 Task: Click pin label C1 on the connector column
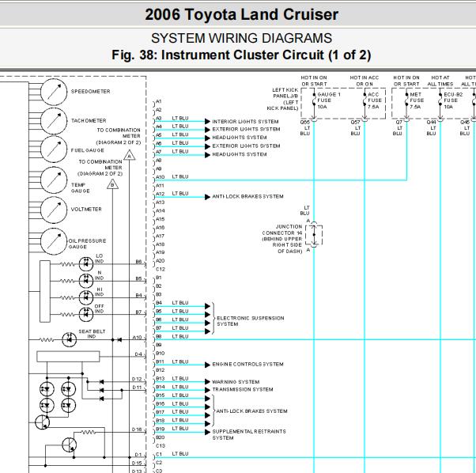click(x=159, y=455)
